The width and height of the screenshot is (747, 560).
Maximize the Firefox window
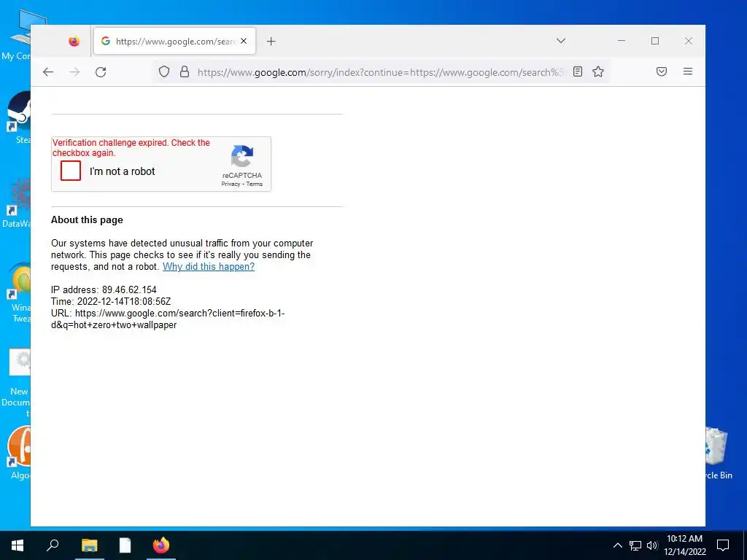point(655,41)
